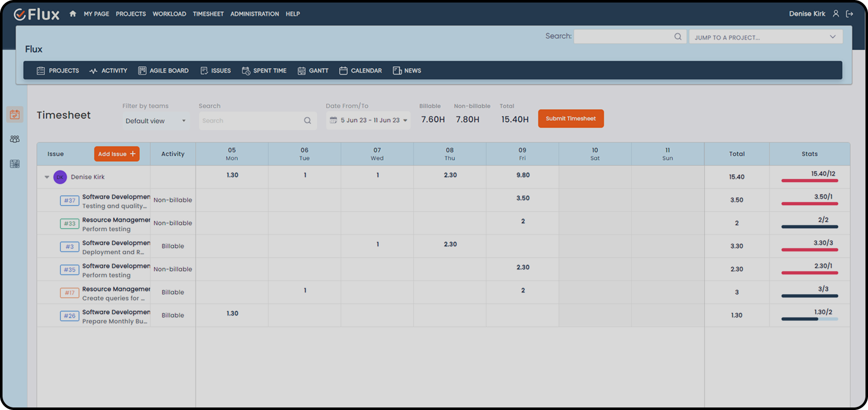
Task: Open MY PAGE menu
Action: point(97,14)
